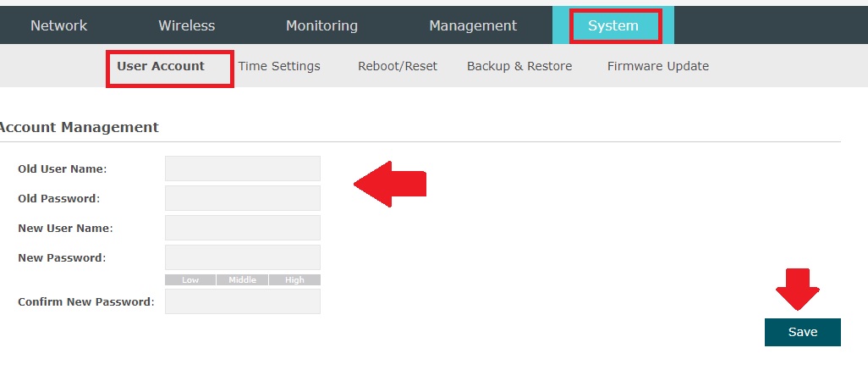Click the 'New User Name:' label
The image size is (868, 381).
pyautogui.click(x=65, y=228)
